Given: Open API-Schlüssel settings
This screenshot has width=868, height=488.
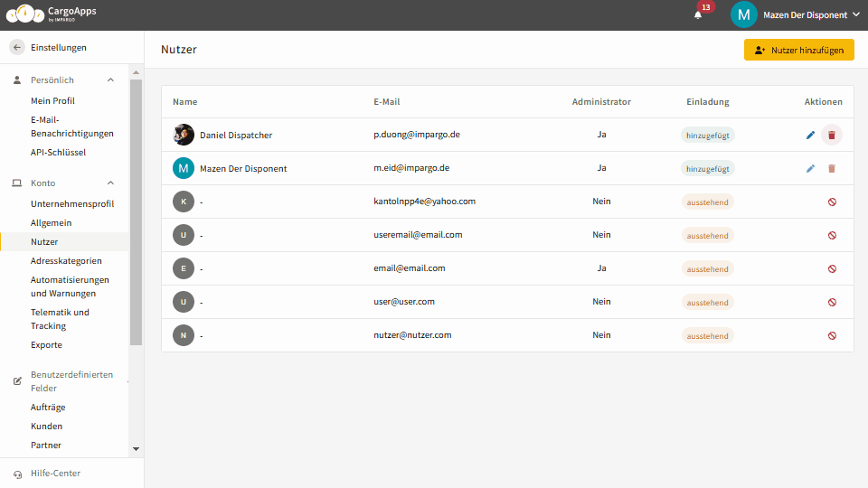Looking at the screenshot, I should 58,152.
